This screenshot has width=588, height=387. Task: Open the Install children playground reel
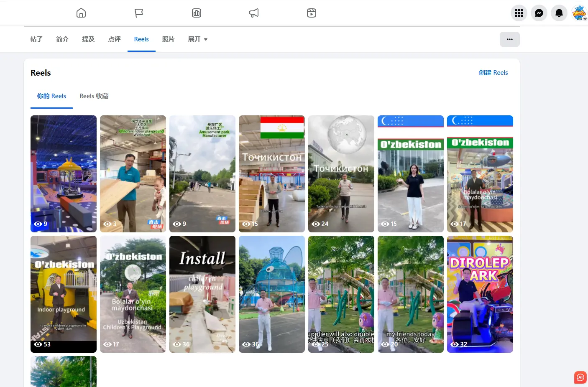click(202, 294)
